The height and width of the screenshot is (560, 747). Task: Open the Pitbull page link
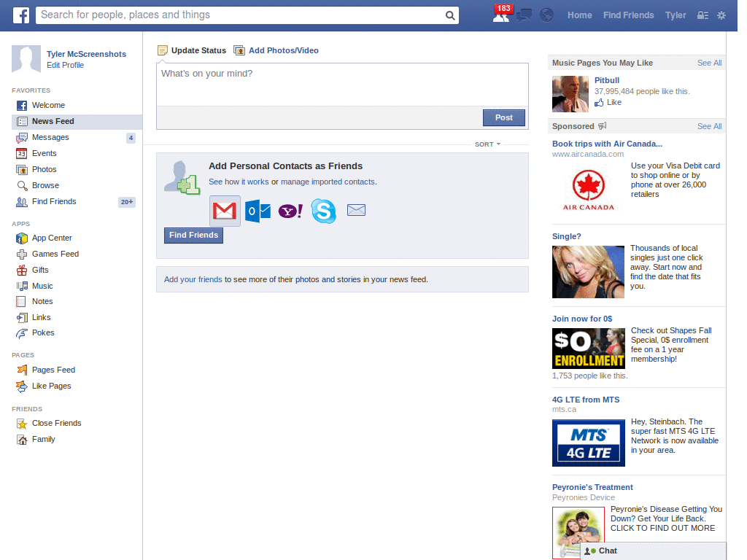[x=607, y=80]
